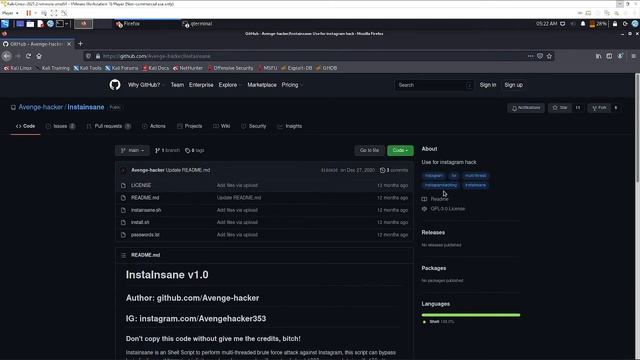Image resolution: width=640 pixels, height=360 pixels.
Task: Close the GitHub Avenge-hacker tab
Action: pos(69,44)
